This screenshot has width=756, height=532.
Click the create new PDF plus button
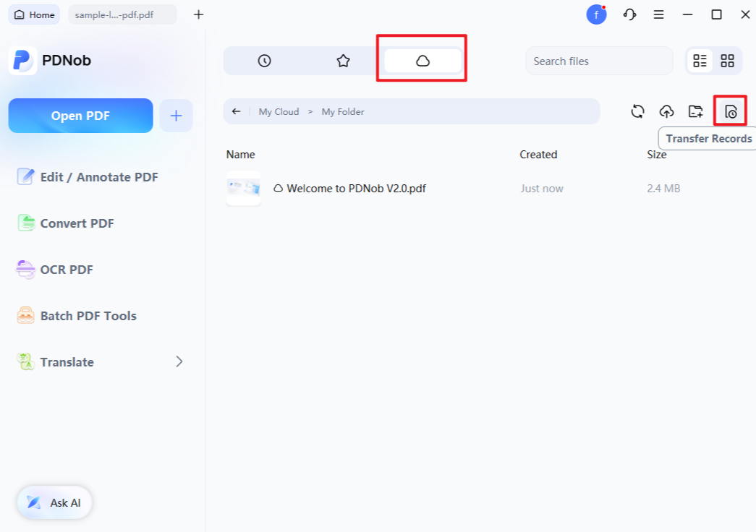click(x=176, y=116)
